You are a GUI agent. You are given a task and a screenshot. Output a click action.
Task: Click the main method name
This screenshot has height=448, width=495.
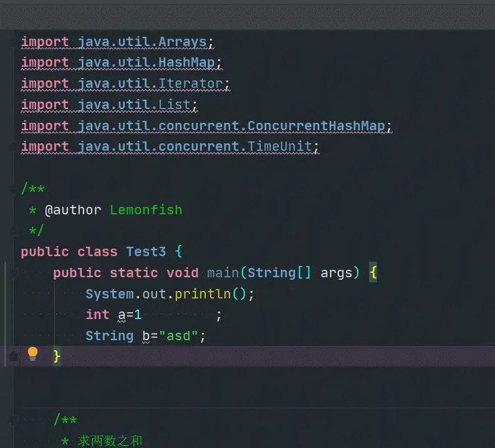click(x=223, y=273)
